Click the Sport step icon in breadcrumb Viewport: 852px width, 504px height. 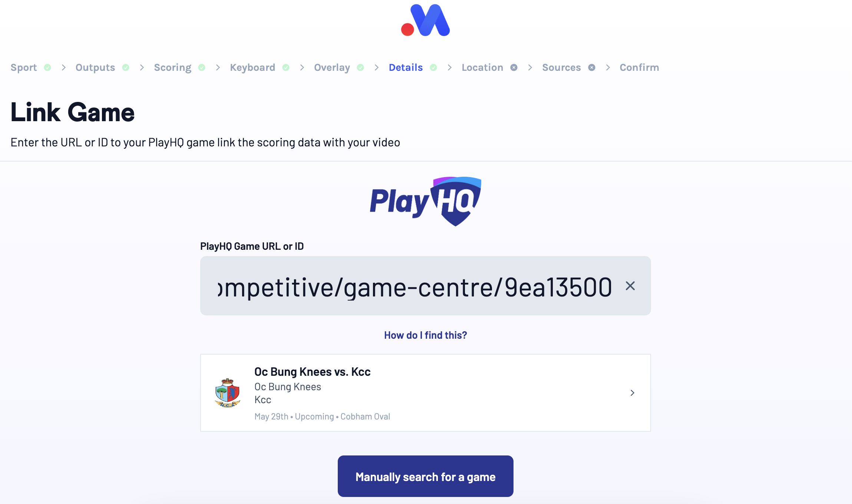pyautogui.click(x=47, y=67)
